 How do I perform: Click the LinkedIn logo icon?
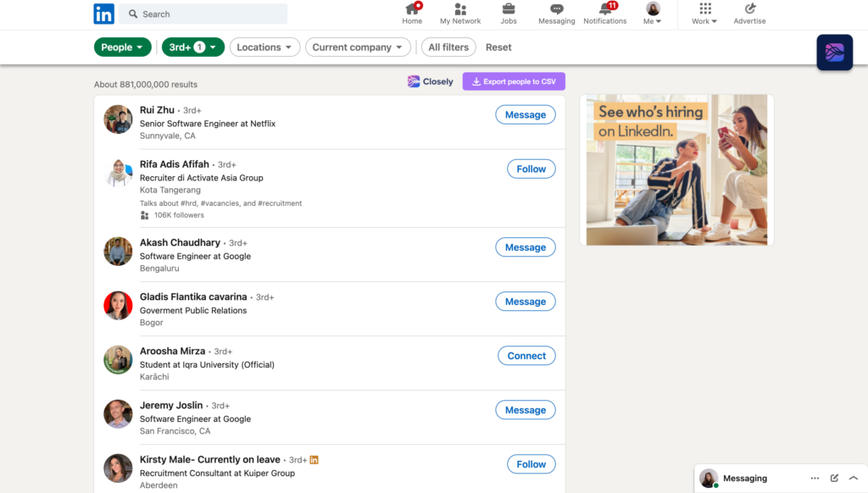click(103, 14)
